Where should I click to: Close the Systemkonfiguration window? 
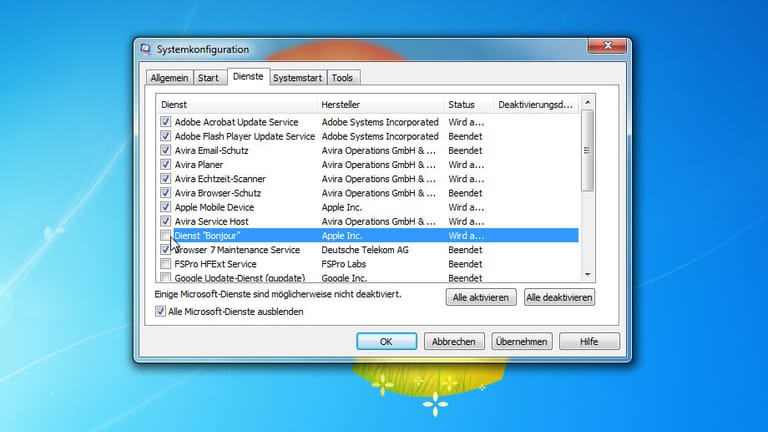coord(607,46)
